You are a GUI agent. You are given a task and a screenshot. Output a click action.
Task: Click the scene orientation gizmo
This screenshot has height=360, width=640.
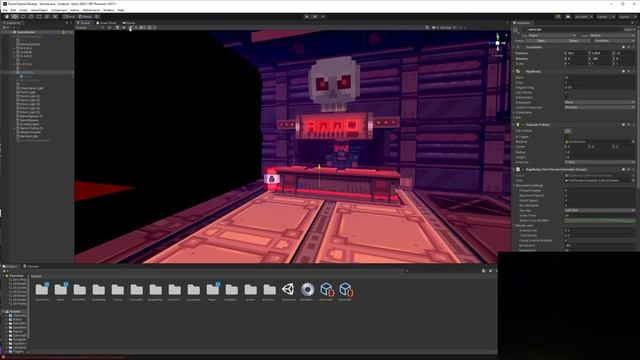(498, 43)
